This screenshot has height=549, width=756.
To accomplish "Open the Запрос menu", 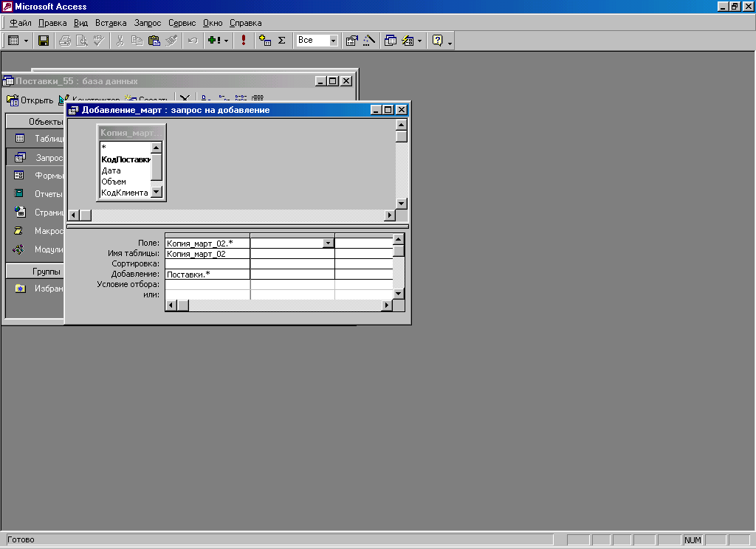I will tap(147, 23).
